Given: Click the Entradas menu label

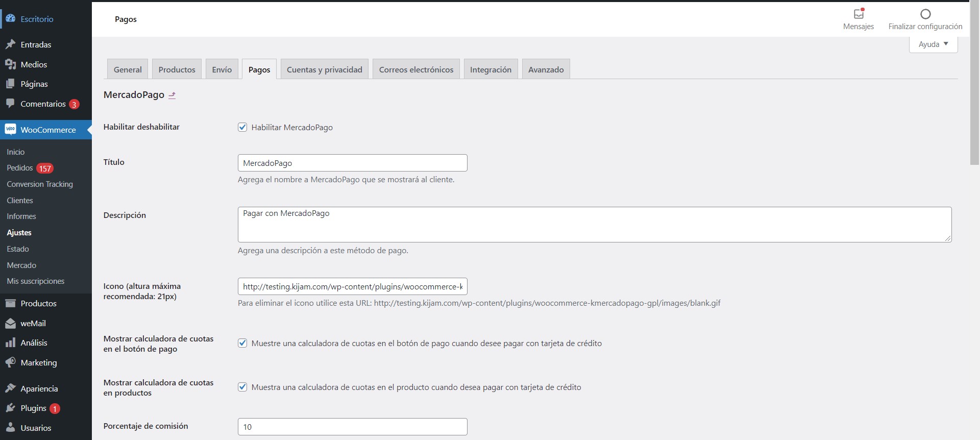Looking at the screenshot, I should point(36,44).
